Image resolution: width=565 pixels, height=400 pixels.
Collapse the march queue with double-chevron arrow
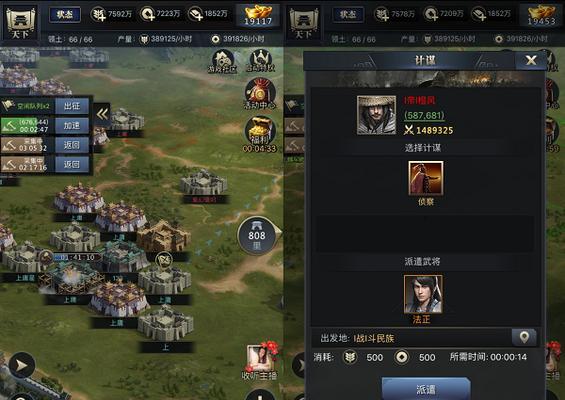pyautogui.click(x=102, y=115)
